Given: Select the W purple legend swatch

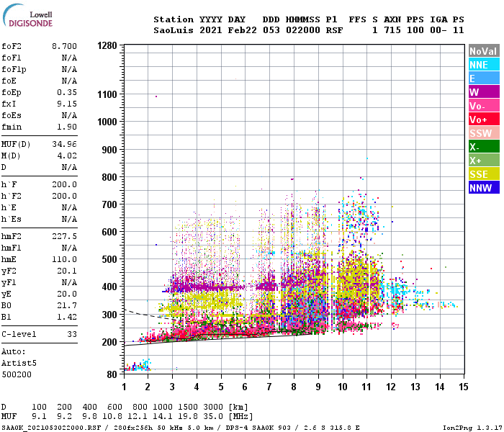Looking at the screenshot, I should [484, 92].
